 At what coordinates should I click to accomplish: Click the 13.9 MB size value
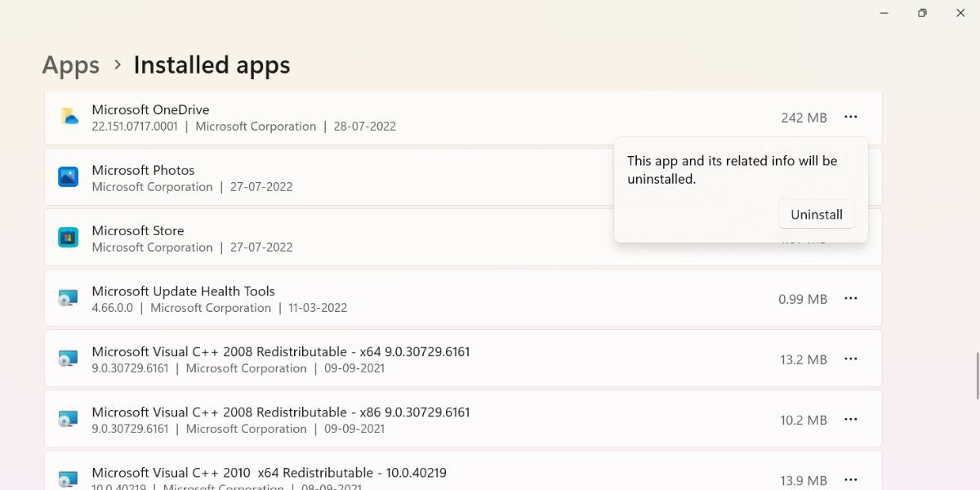[x=804, y=480]
